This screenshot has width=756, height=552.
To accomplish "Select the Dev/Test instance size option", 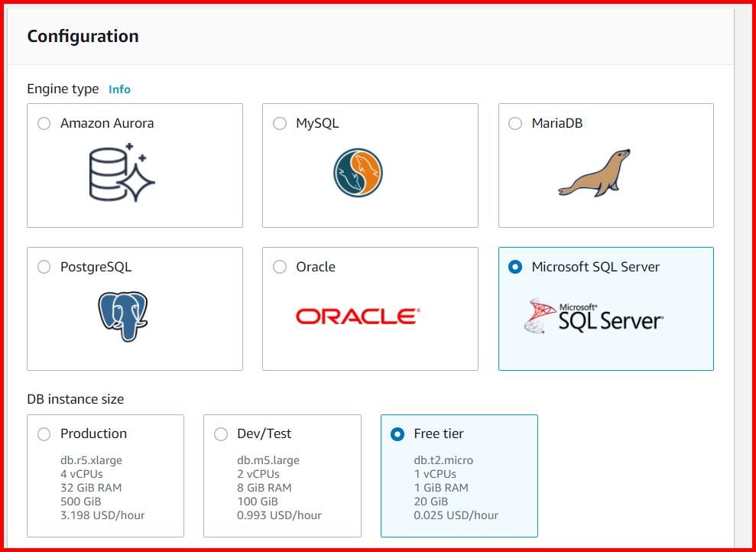I will (222, 433).
